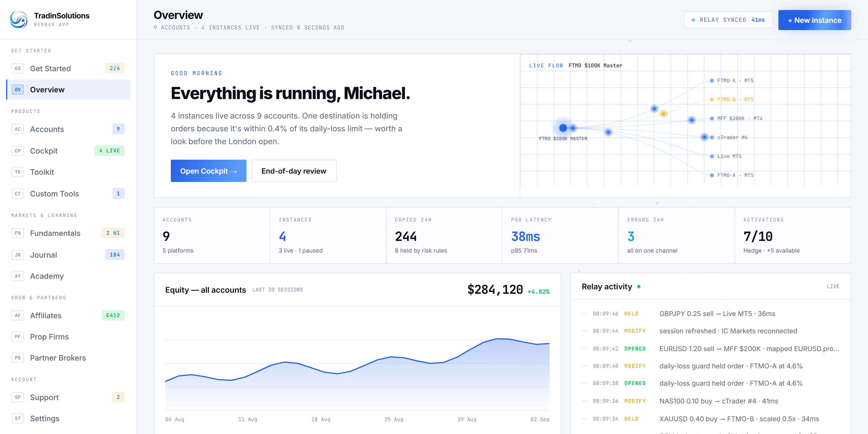The height and width of the screenshot is (434, 868).
Task: Go to Journal in the sidebar
Action: 68,255
